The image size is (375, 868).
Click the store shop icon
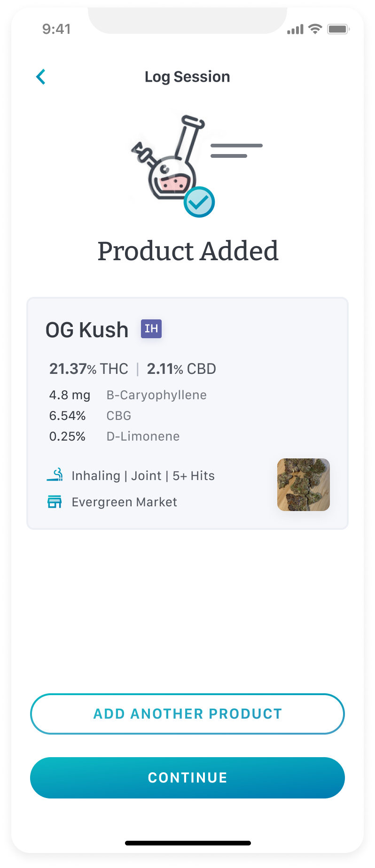55,502
